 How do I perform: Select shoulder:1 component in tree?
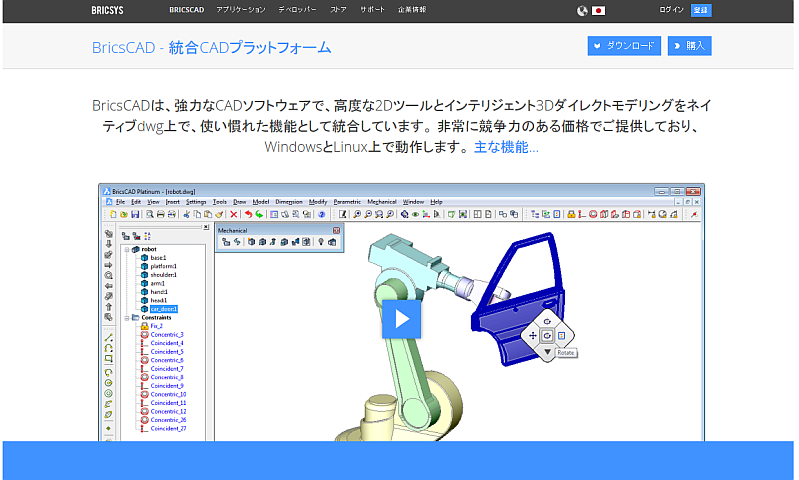point(164,275)
